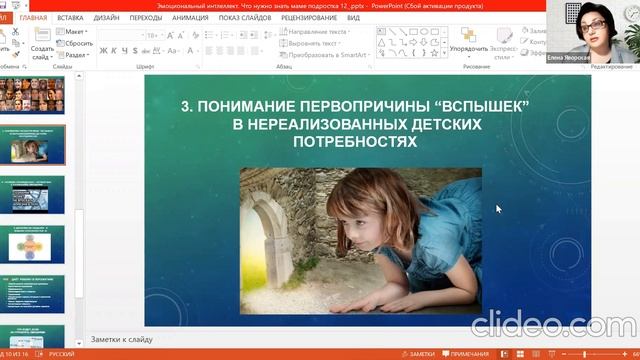Toggle underline Ч formatting
The width and height of the screenshot is (640, 360).
tap(124, 51)
